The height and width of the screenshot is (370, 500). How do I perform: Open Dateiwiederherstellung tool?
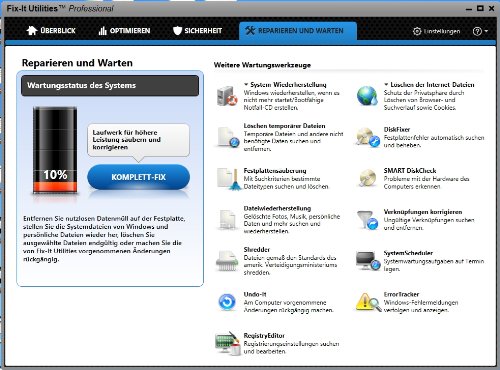point(277,208)
